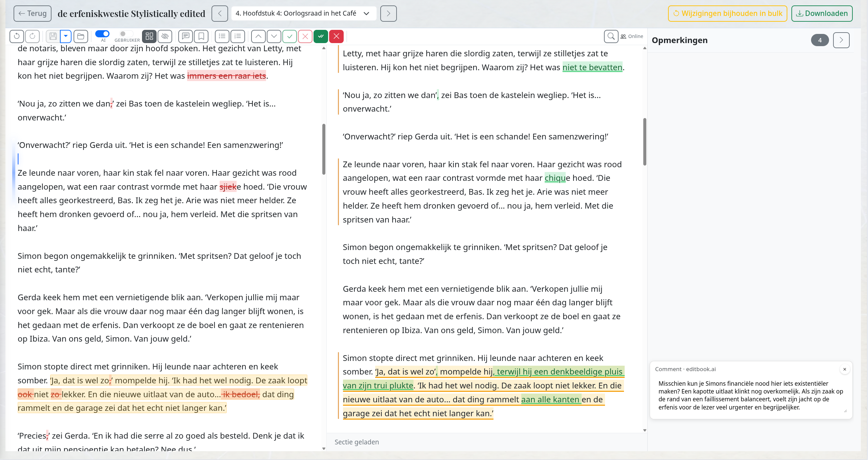Click the search magnifier icon
The width and height of the screenshot is (868, 460).
coord(611,36)
